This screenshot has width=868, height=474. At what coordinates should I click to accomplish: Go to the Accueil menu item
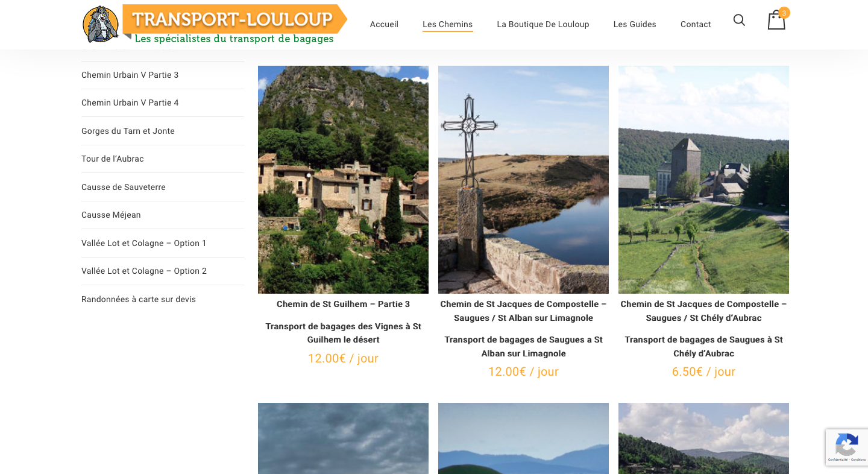point(384,24)
